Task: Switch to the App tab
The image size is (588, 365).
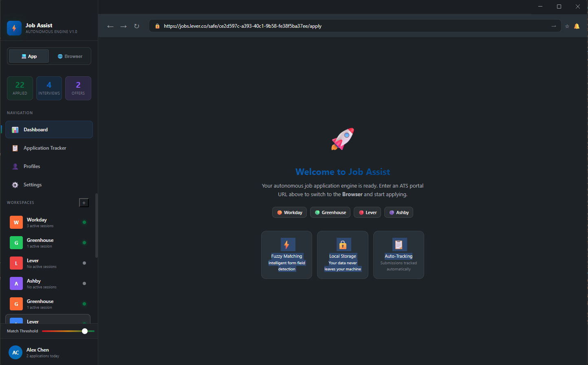Action: (29, 56)
